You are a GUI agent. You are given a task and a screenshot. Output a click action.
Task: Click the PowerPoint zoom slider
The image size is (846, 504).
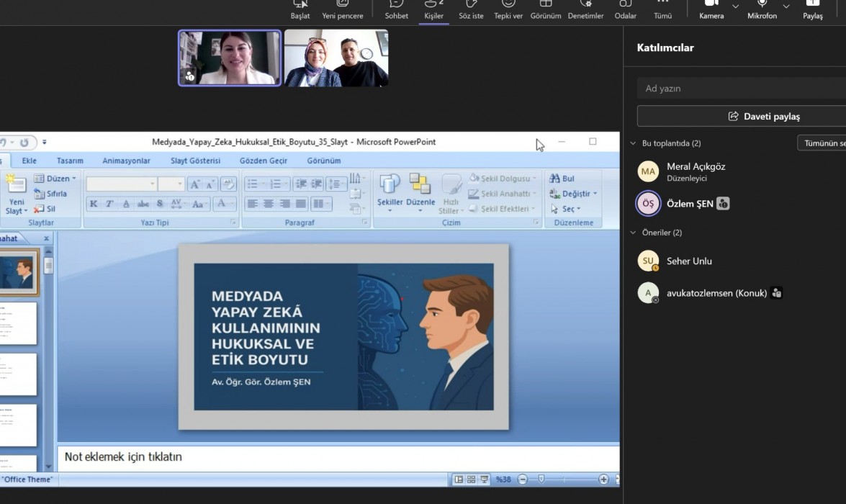pyautogui.click(x=541, y=480)
